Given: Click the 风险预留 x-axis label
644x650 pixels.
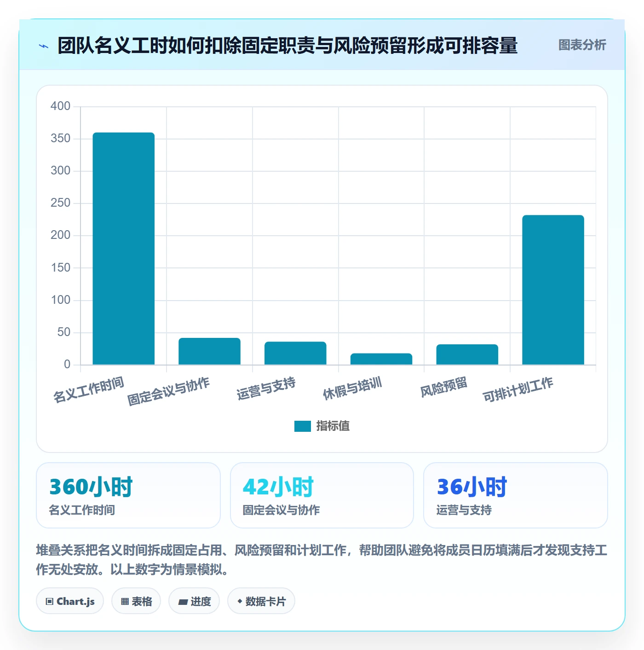Looking at the screenshot, I should [x=444, y=387].
